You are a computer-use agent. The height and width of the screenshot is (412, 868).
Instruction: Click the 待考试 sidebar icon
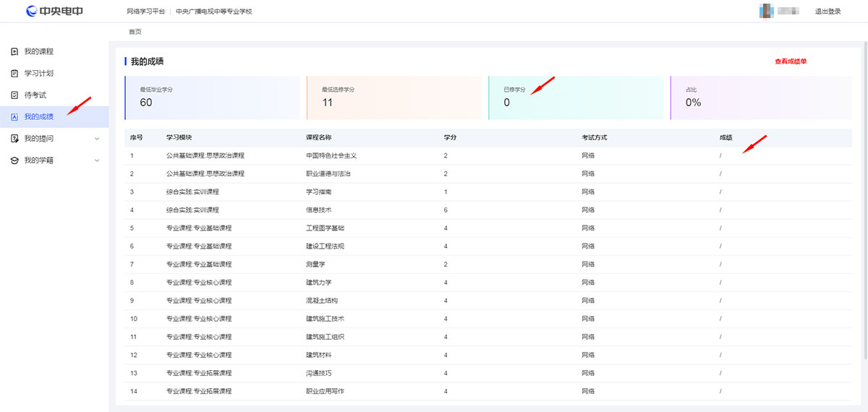tap(14, 95)
